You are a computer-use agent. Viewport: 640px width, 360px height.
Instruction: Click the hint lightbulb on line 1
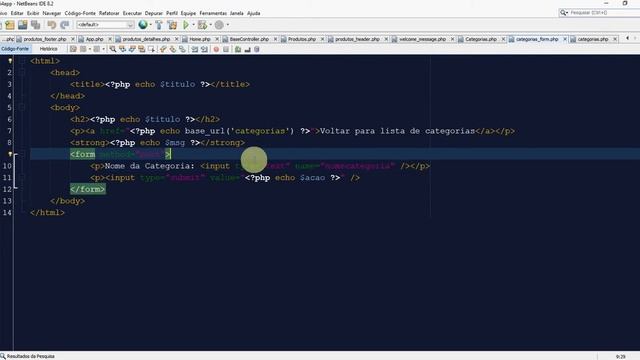[x=10, y=61]
